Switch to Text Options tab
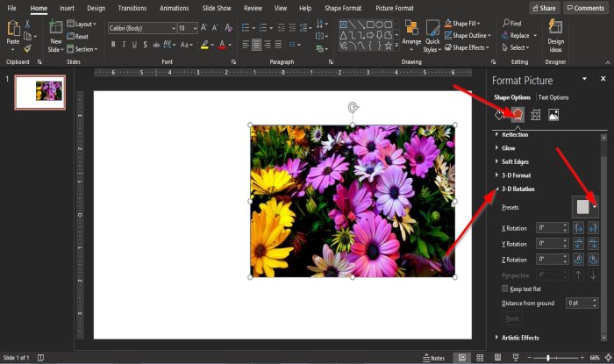Image resolution: width=614 pixels, height=364 pixels. [x=553, y=97]
